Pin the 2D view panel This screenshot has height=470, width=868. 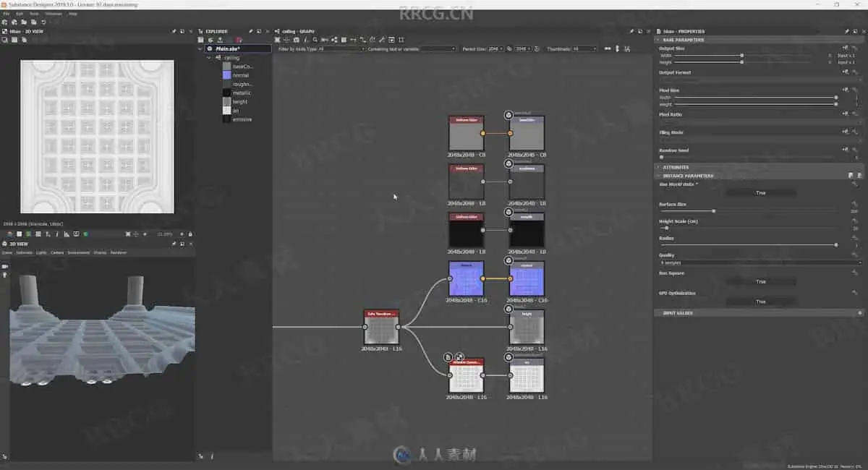[174, 31]
